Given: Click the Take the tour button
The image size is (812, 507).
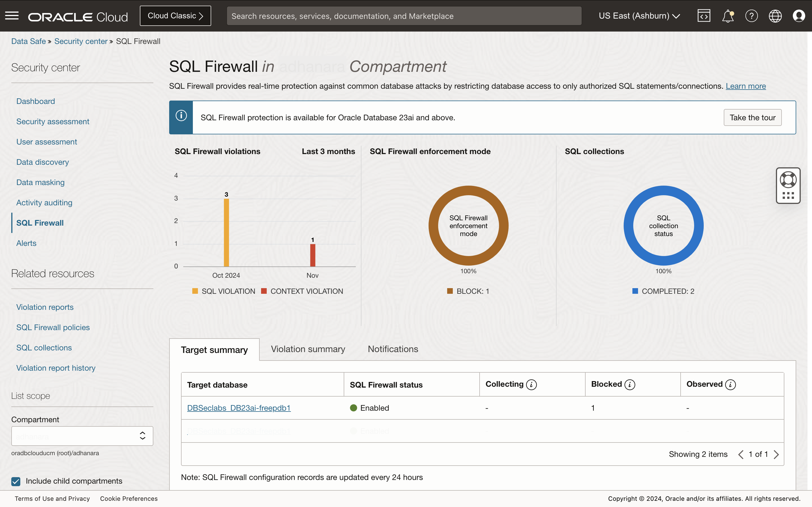Looking at the screenshot, I should point(753,117).
